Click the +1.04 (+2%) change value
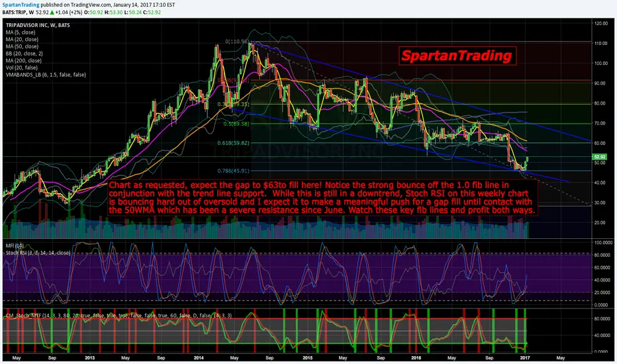 click(x=69, y=12)
